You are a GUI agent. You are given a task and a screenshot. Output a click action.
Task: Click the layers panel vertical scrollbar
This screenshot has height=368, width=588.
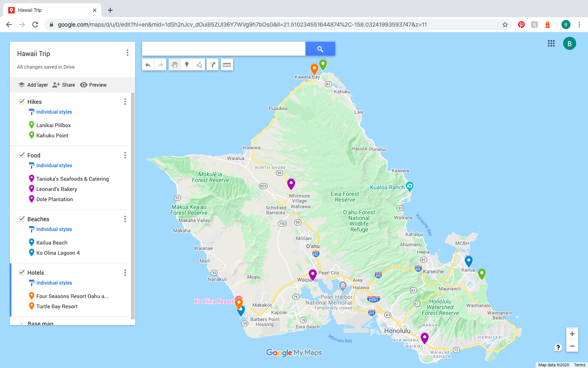[x=133, y=206]
